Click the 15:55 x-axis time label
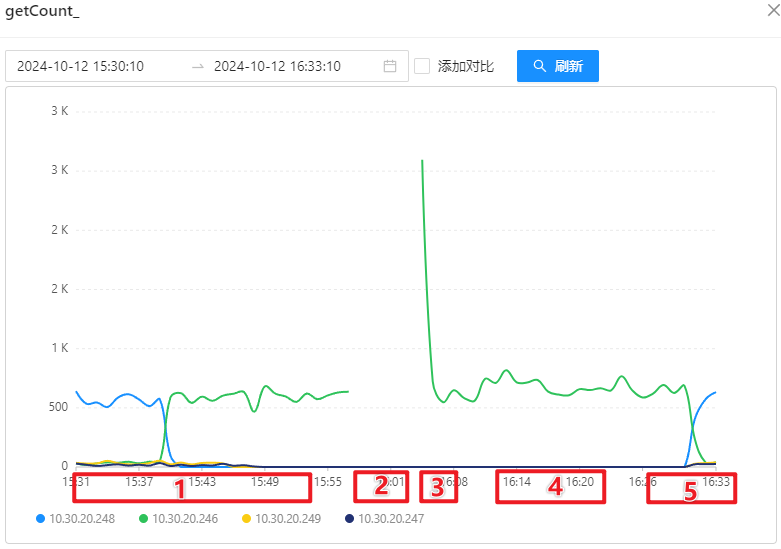Viewport: 781px width, 549px height. (328, 481)
